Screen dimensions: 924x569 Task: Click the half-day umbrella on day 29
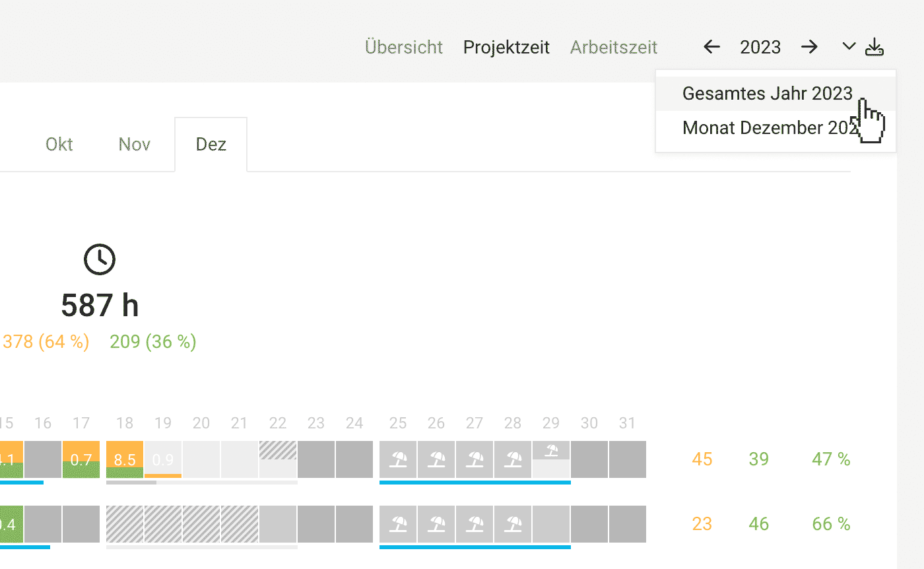551,450
